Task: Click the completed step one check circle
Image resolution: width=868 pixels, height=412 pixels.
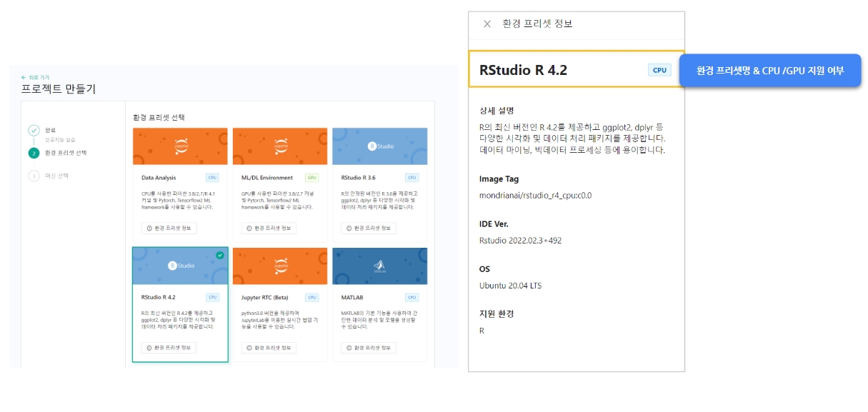Action: pos(34,130)
